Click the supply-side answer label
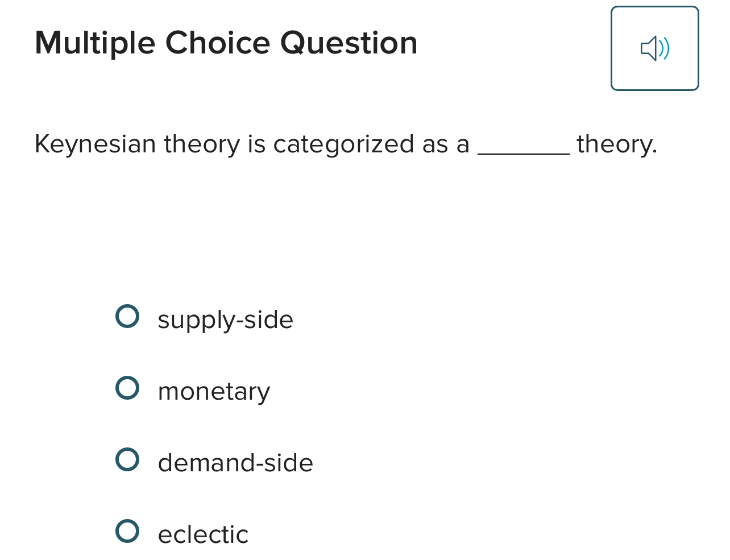 pyautogui.click(x=225, y=320)
